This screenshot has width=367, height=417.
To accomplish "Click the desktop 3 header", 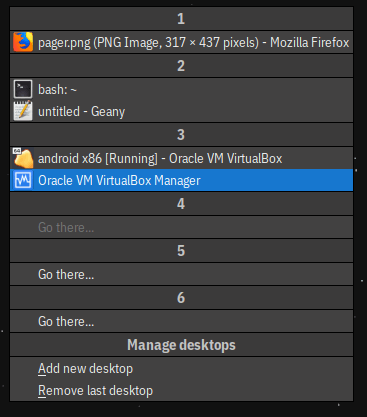I will click(x=181, y=135).
